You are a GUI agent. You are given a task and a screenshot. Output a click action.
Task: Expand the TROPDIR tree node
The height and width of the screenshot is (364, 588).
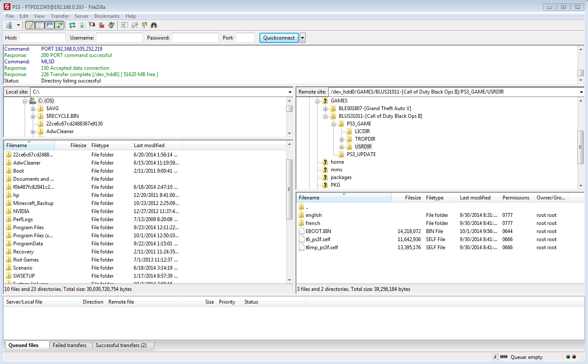point(342,139)
